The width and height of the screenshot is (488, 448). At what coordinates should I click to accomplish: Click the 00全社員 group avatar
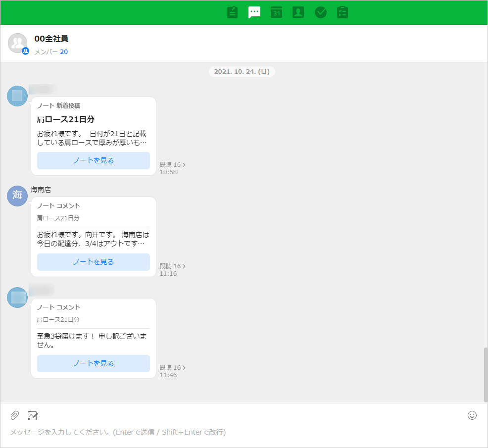click(x=18, y=44)
